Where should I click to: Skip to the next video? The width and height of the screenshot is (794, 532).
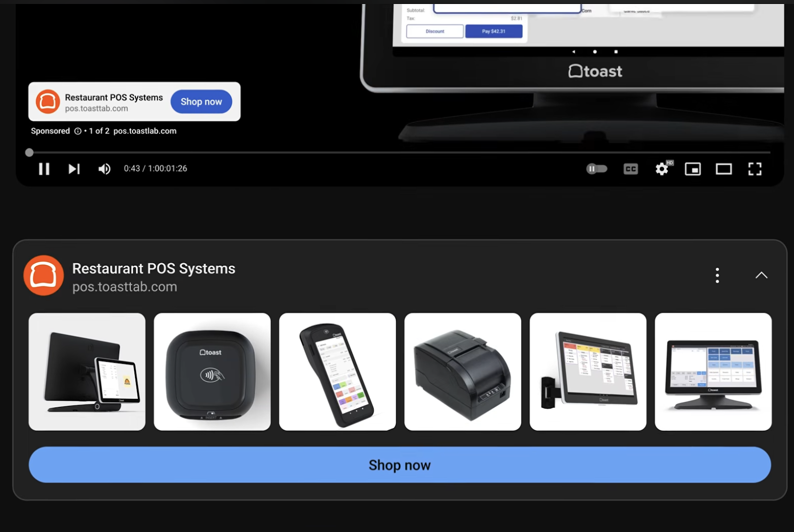[74, 169]
